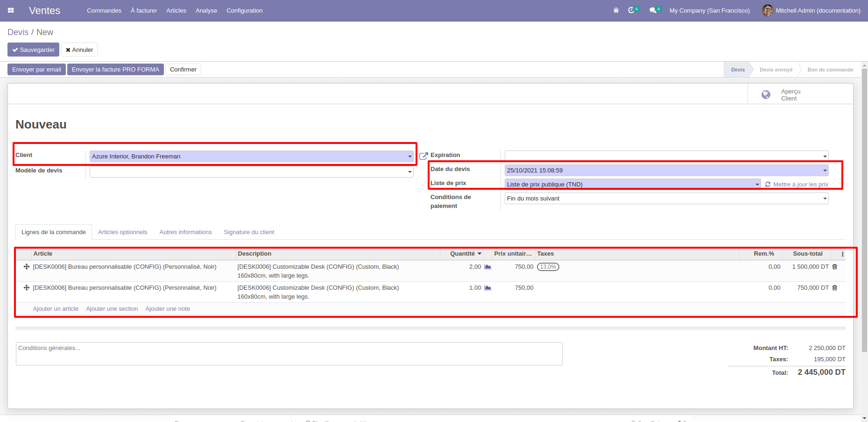Go back via Devis breadcrumb
The height and width of the screenshot is (422, 868).
coord(18,32)
